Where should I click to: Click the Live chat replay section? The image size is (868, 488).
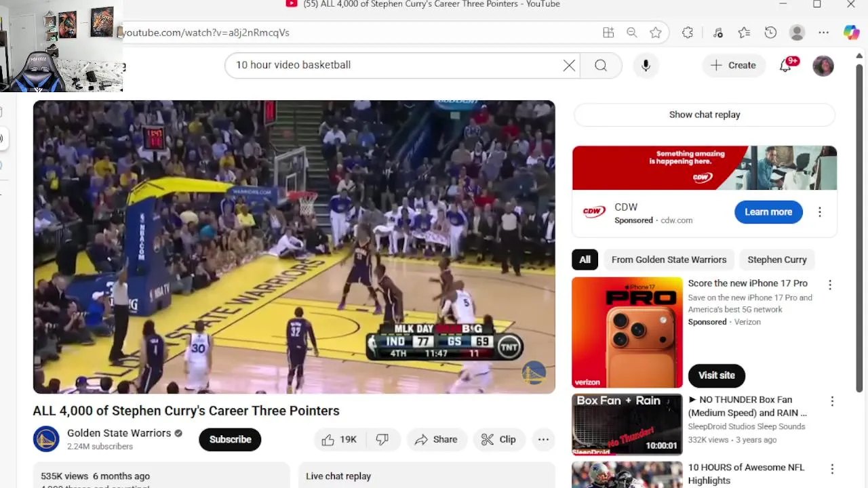coord(427,475)
